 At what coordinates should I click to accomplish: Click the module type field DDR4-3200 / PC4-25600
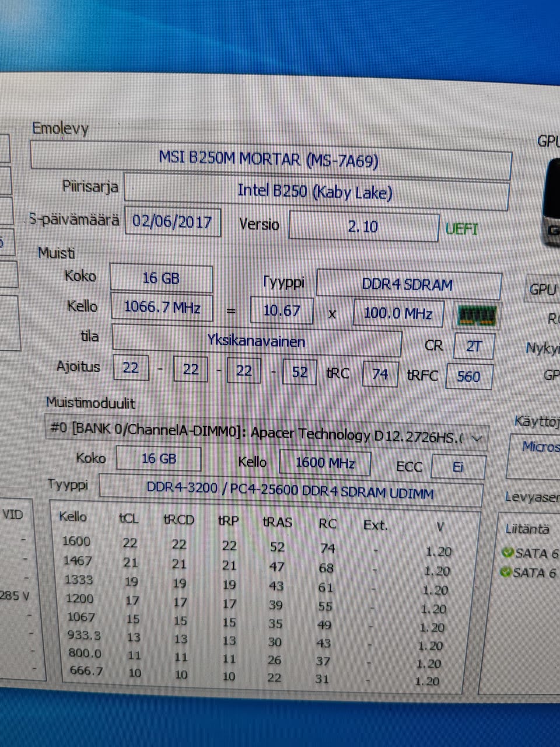click(290, 491)
